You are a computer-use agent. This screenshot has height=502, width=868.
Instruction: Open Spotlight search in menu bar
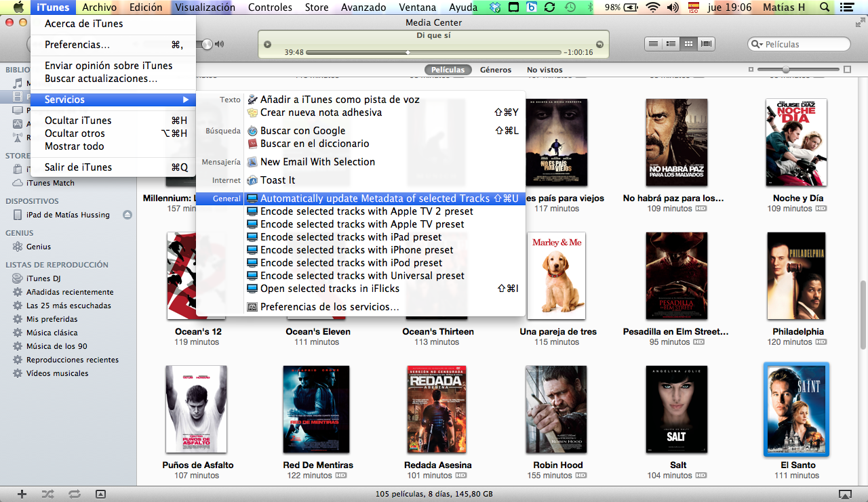point(825,7)
